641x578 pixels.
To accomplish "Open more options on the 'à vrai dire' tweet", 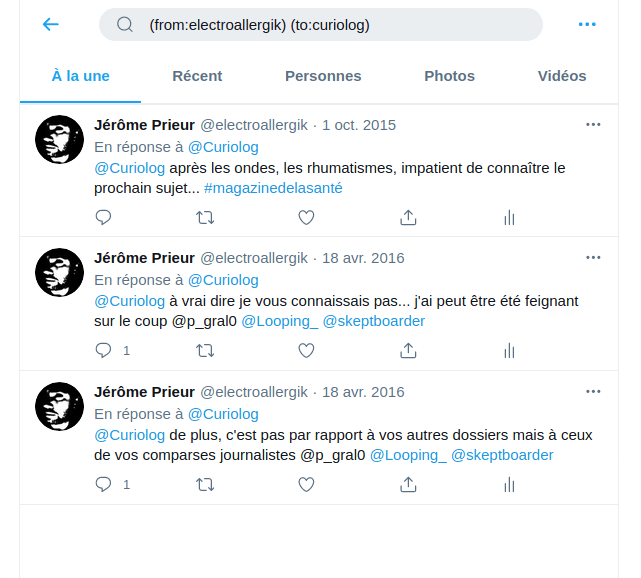I will coord(593,258).
